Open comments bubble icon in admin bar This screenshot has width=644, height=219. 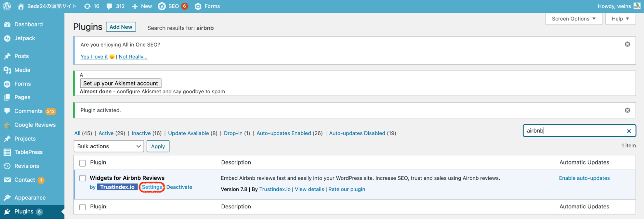pos(110,6)
